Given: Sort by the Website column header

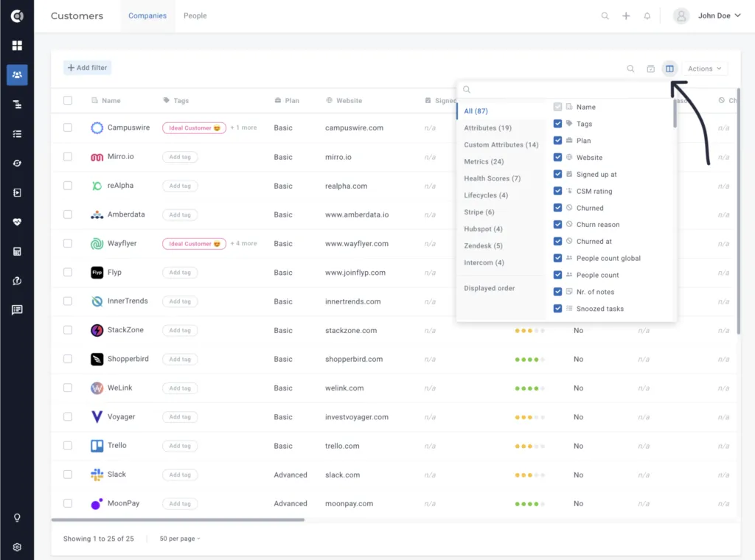Looking at the screenshot, I should click(x=349, y=100).
